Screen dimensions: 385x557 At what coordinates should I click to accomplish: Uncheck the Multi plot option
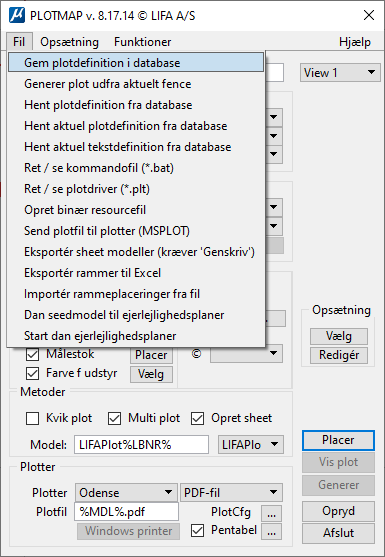114,418
